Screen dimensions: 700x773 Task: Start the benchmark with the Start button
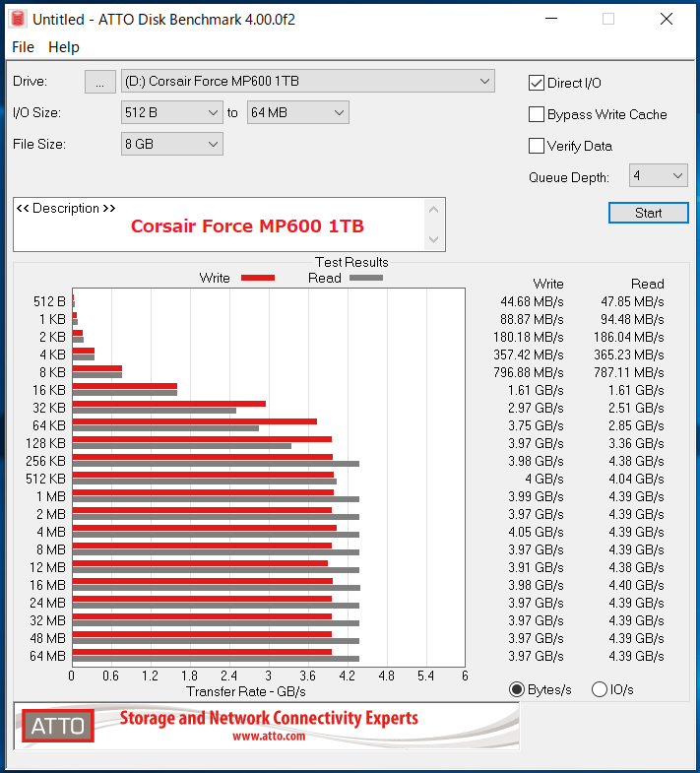click(x=648, y=213)
